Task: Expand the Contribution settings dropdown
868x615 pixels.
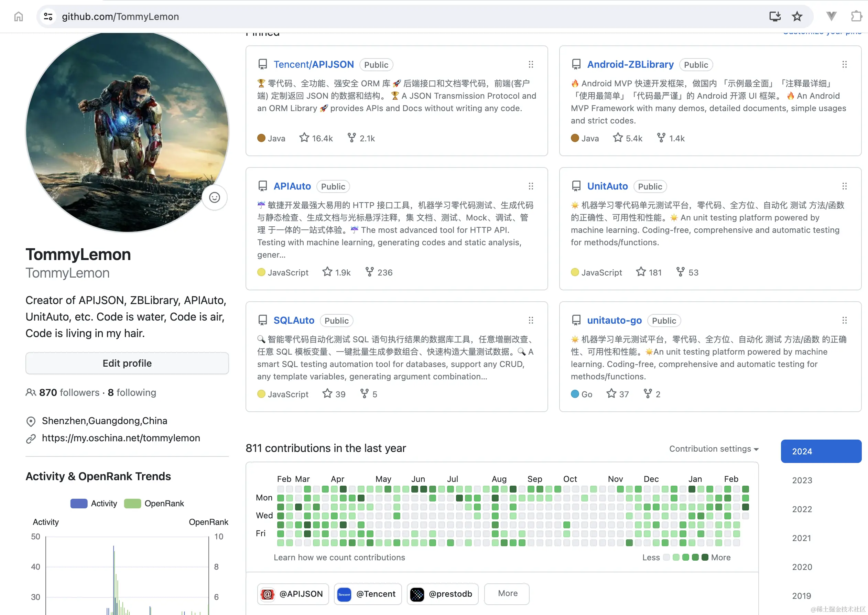Action: (714, 449)
